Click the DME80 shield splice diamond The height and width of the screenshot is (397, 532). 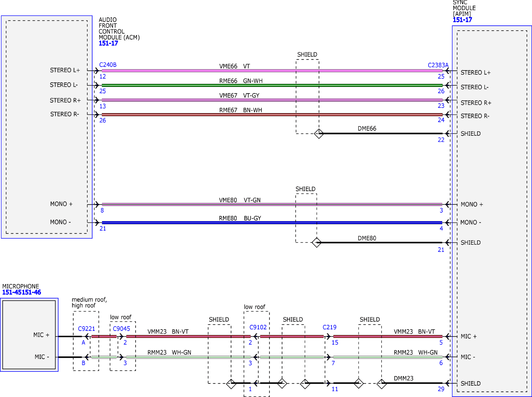point(317,242)
